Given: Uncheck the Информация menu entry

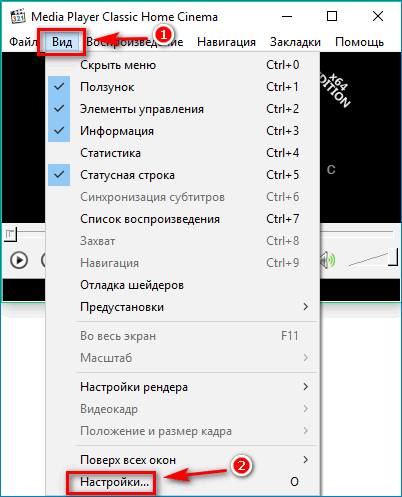Looking at the screenshot, I should pyautogui.click(x=183, y=131).
